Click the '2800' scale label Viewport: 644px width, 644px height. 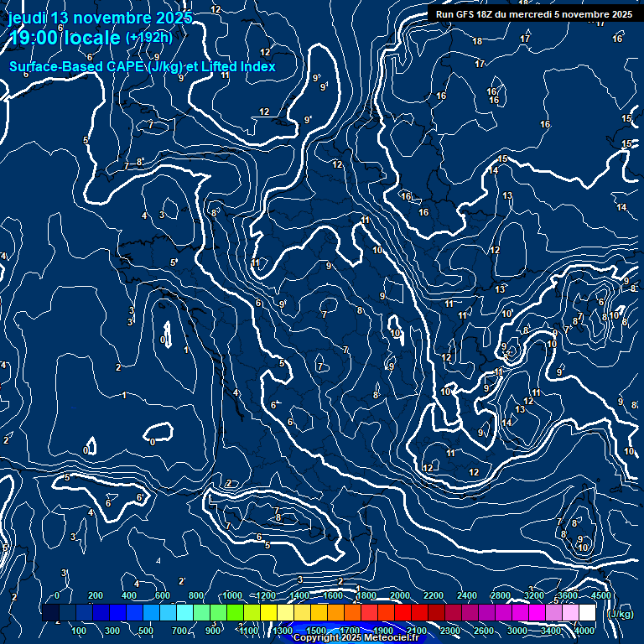tap(501, 595)
